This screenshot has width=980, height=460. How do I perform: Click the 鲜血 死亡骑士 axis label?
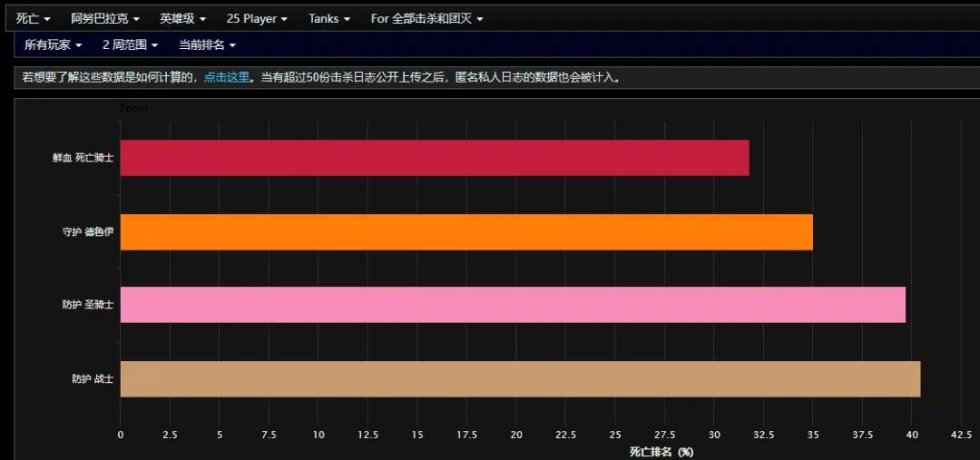coord(83,158)
